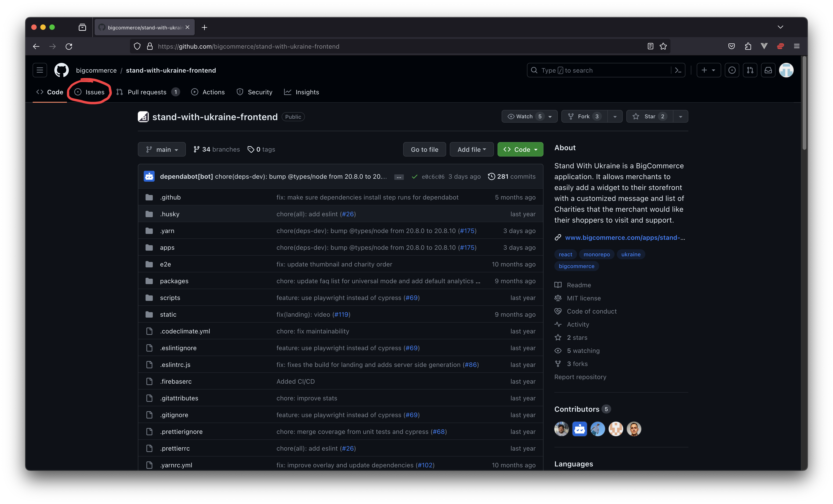Click the Go to file button
Image resolution: width=833 pixels, height=504 pixels.
coord(424,149)
